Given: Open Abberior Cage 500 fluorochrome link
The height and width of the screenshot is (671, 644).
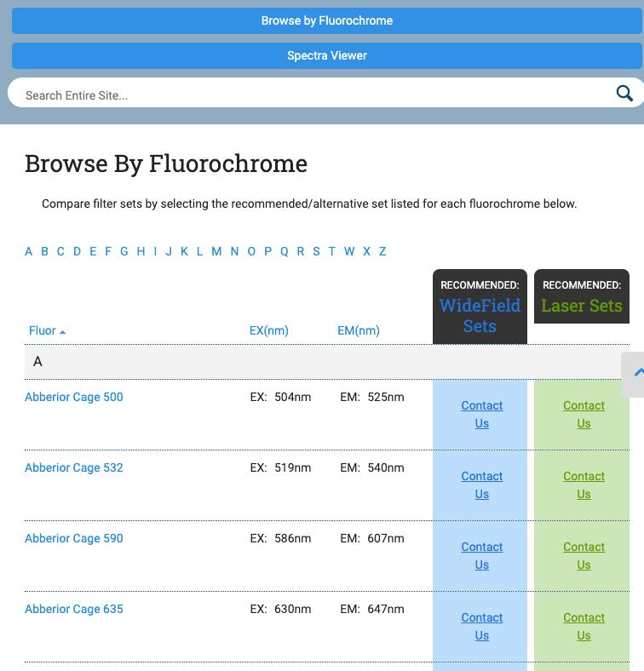Looking at the screenshot, I should [74, 397].
